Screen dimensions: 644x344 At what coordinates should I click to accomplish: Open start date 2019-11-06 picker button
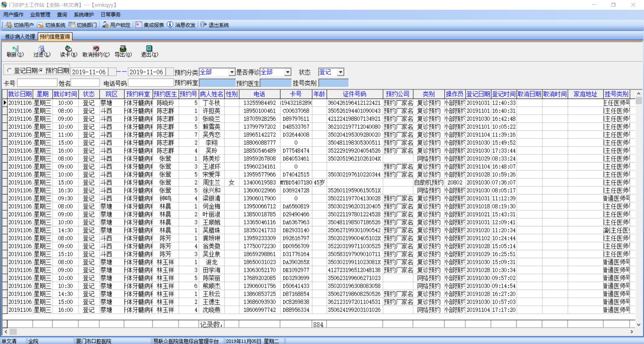(x=112, y=72)
